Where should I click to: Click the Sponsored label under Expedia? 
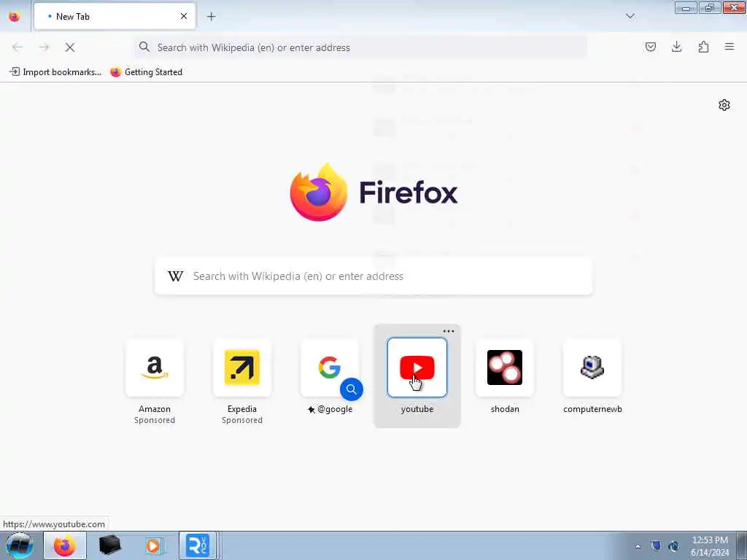click(x=242, y=420)
